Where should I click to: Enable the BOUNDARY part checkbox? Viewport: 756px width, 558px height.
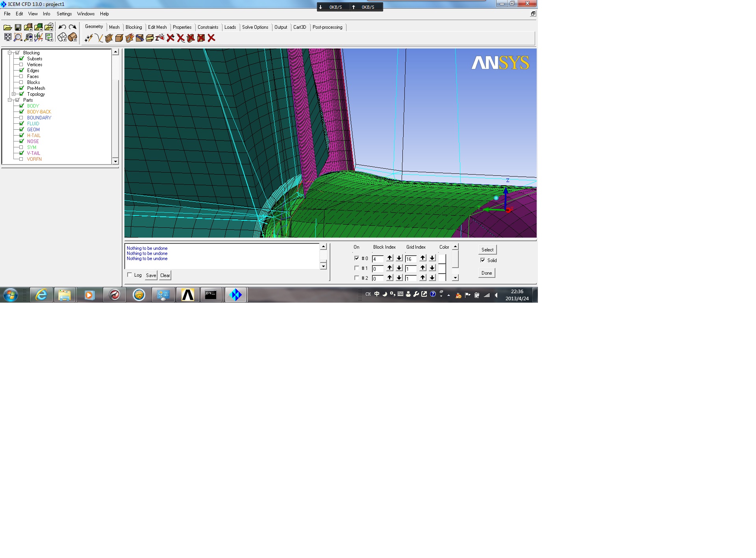click(x=21, y=117)
